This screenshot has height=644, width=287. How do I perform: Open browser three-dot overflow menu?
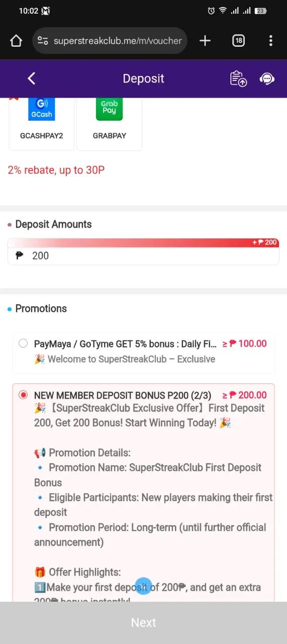pos(270,41)
